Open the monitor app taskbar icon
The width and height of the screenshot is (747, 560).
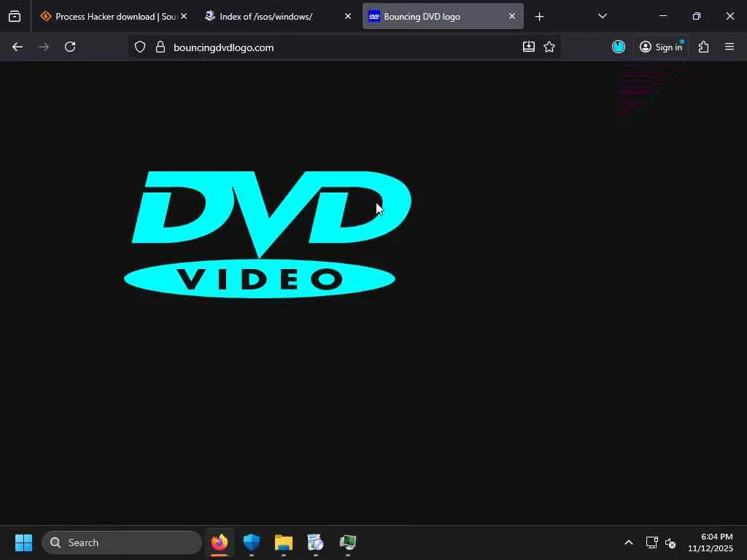(348, 542)
